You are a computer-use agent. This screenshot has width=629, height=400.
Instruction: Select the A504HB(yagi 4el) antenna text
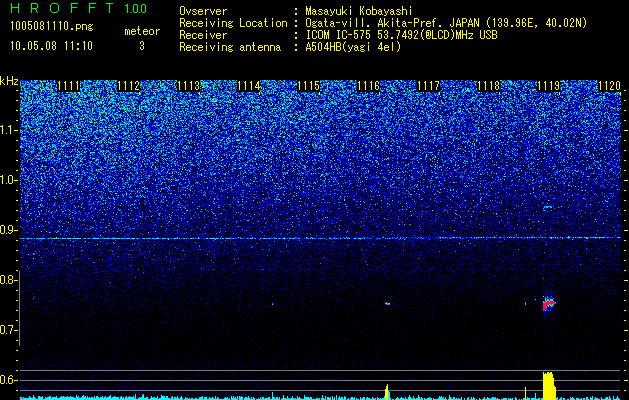pyautogui.click(x=353, y=47)
